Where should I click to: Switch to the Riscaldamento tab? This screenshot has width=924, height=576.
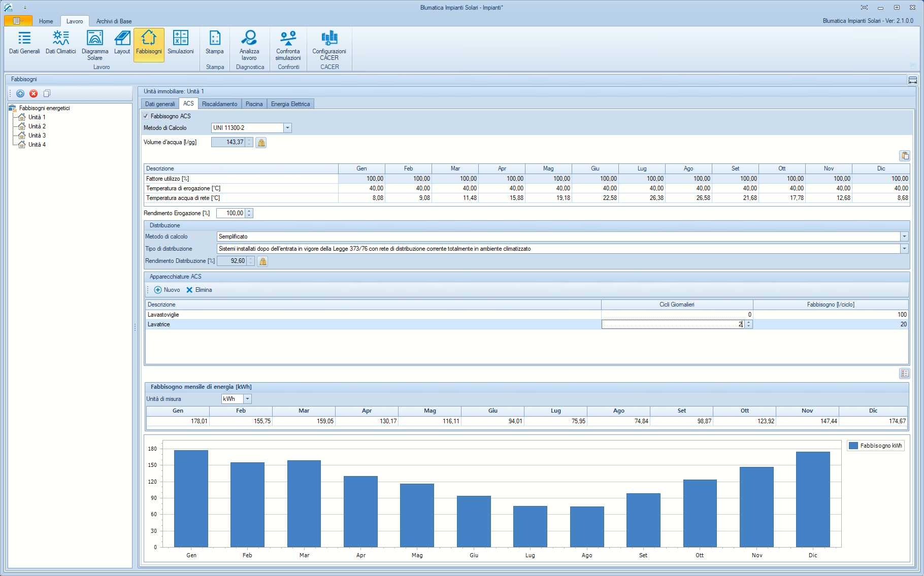click(x=219, y=104)
